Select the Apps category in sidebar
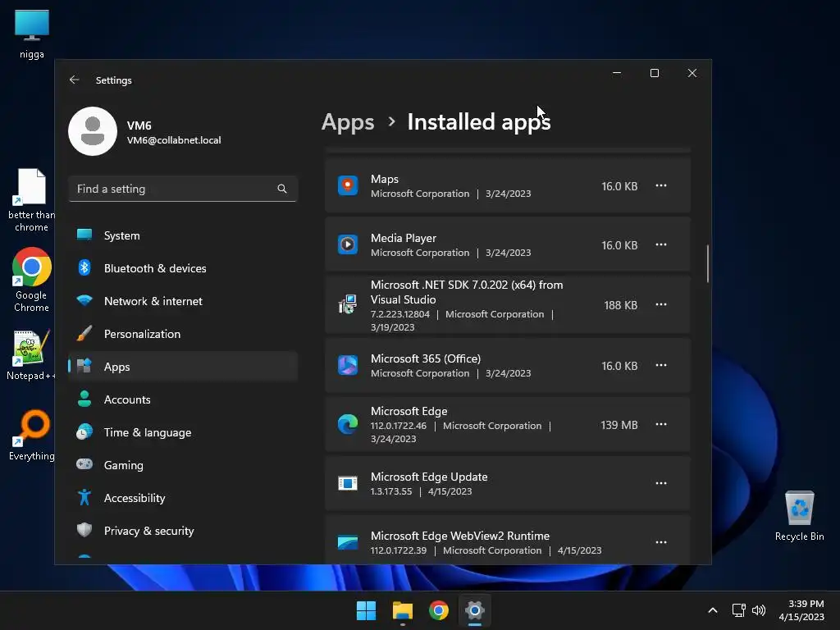Image resolution: width=840 pixels, height=630 pixels. [x=183, y=367]
